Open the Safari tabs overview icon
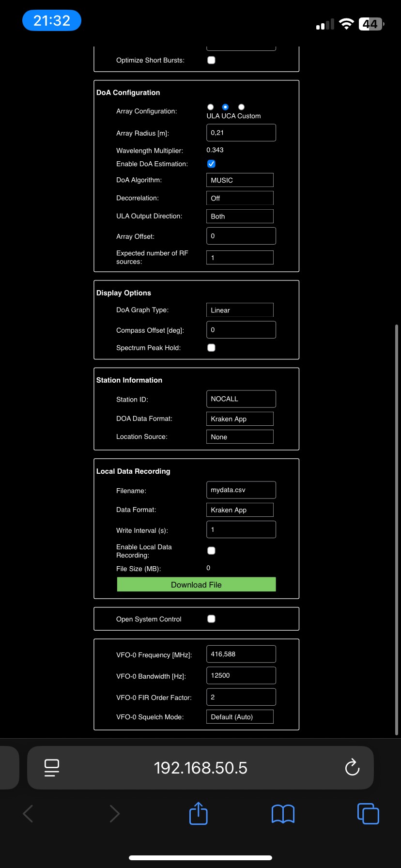 click(x=368, y=813)
